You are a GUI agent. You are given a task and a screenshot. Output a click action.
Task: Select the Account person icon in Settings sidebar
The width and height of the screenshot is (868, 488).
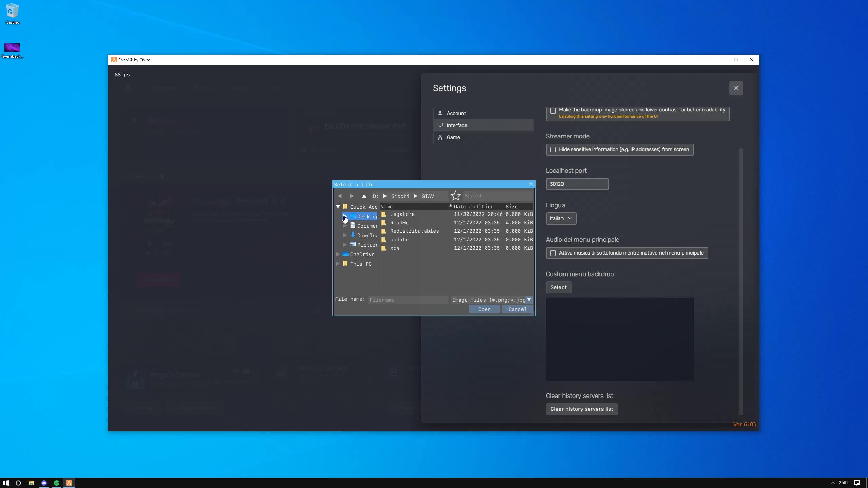pyautogui.click(x=440, y=113)
